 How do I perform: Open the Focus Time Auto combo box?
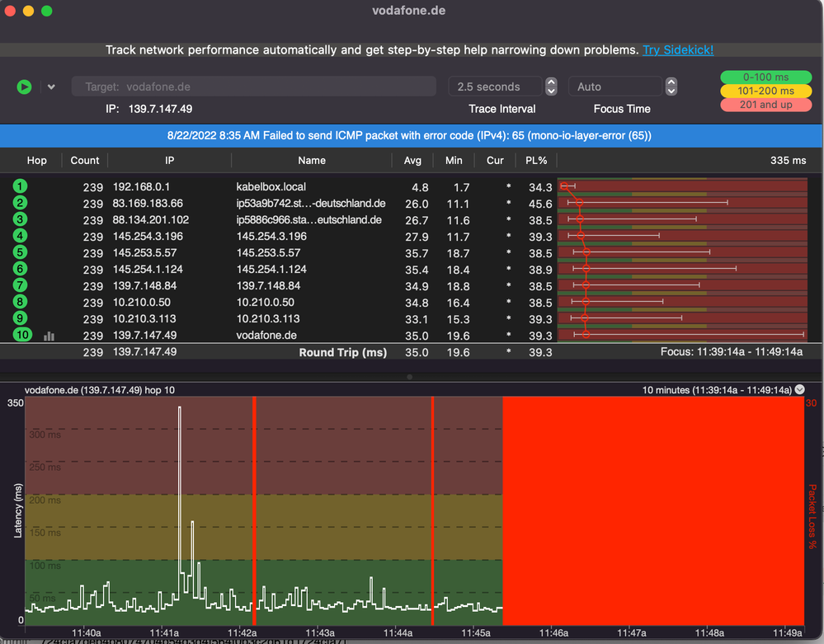[x=614, y=87]
